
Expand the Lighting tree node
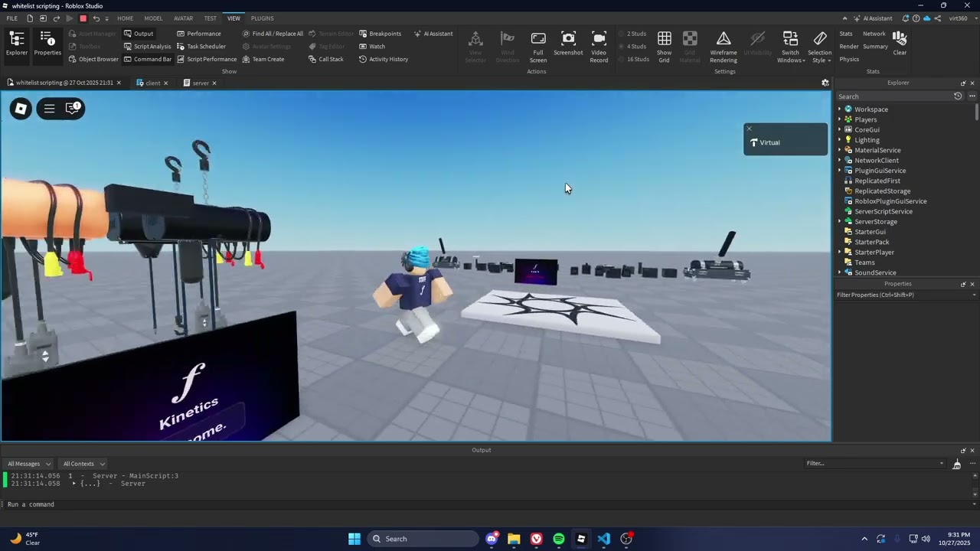click(839, 140)
